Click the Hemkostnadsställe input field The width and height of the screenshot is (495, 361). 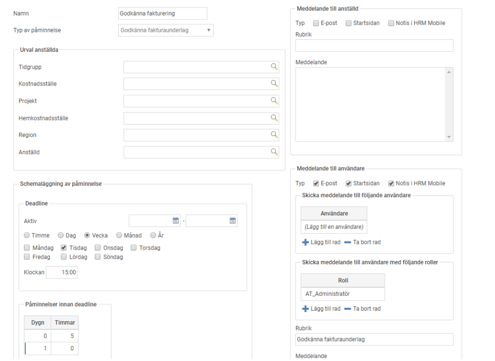point(201,118)
